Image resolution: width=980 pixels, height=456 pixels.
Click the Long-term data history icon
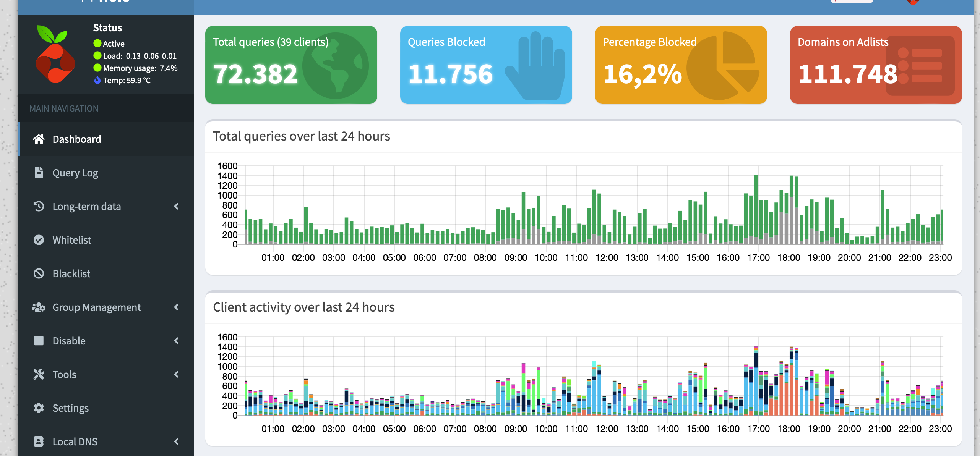coord(39,206)
